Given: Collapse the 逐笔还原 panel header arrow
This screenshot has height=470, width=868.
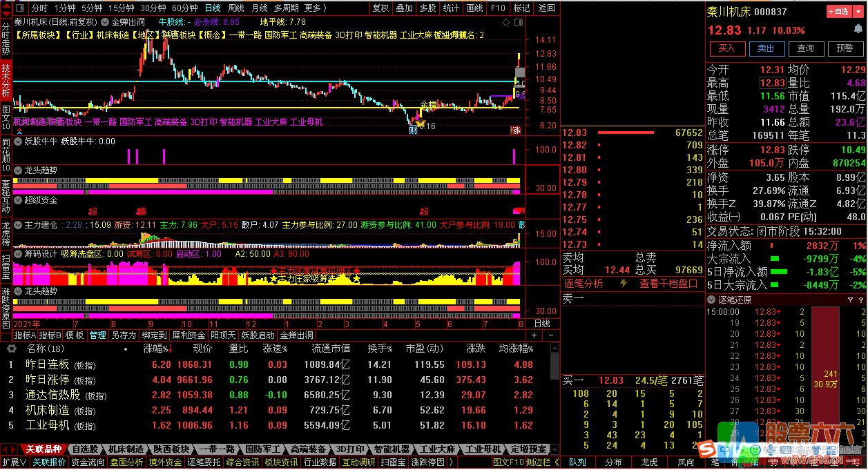Looking at the screenshot, I should tap(712, 300).
